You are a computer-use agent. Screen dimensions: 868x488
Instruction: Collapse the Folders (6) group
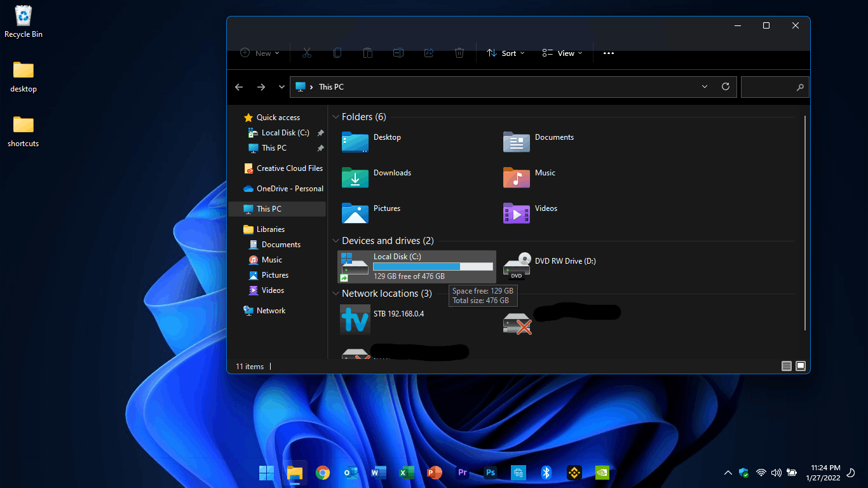pyautogui.click(x=336, y=117)
